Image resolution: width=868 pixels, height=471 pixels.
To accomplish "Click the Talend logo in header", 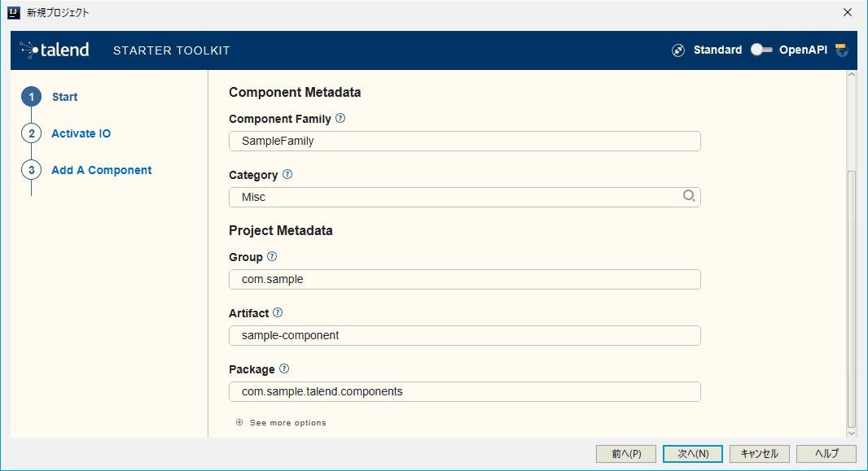I will point(55,50).
